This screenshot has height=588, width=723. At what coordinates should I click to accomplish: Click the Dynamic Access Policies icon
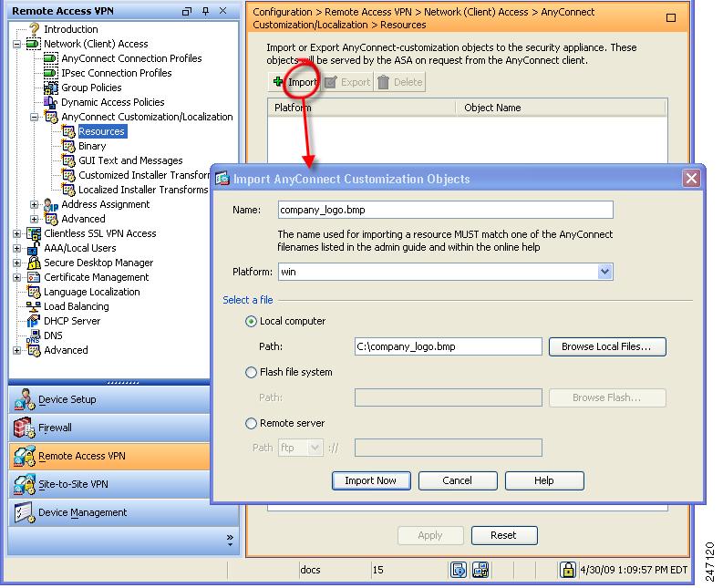click(x=50, y=102)
